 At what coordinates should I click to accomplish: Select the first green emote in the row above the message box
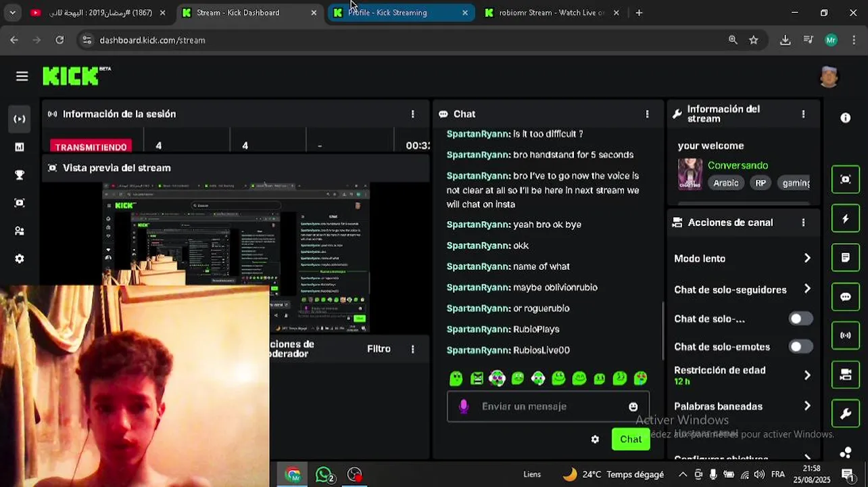pos(456,379)
